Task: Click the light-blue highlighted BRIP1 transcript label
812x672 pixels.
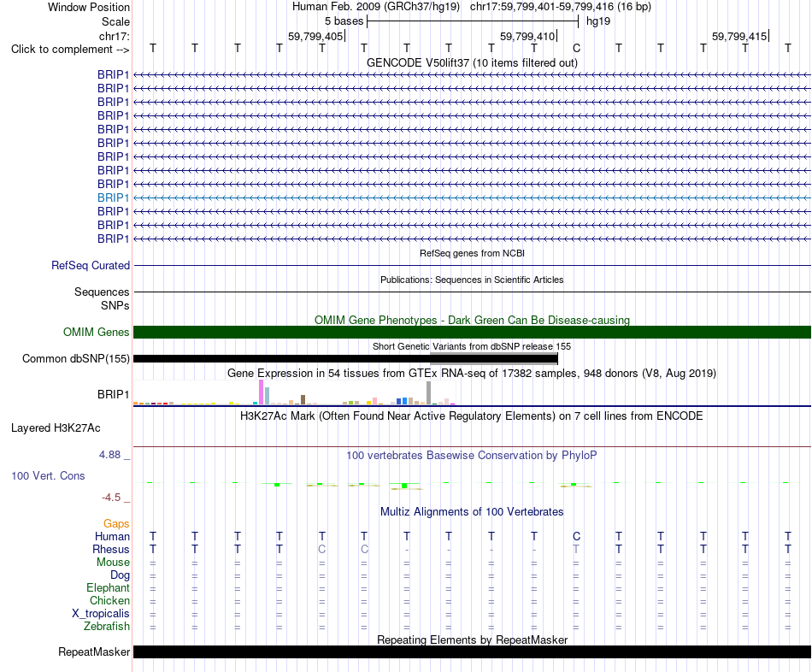Action: (x=113, y=197)
